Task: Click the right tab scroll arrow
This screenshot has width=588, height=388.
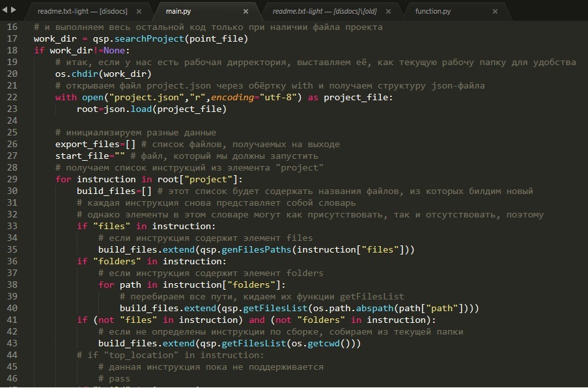Action: (x=14, y=10)
